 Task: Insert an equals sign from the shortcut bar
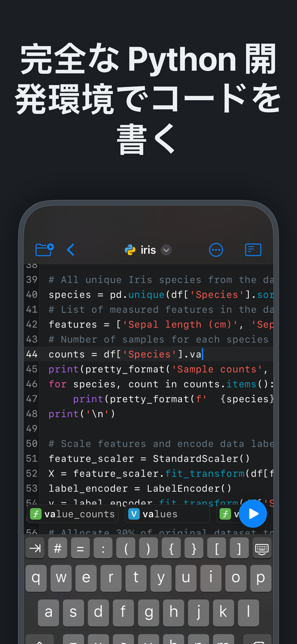coord(80,548)
